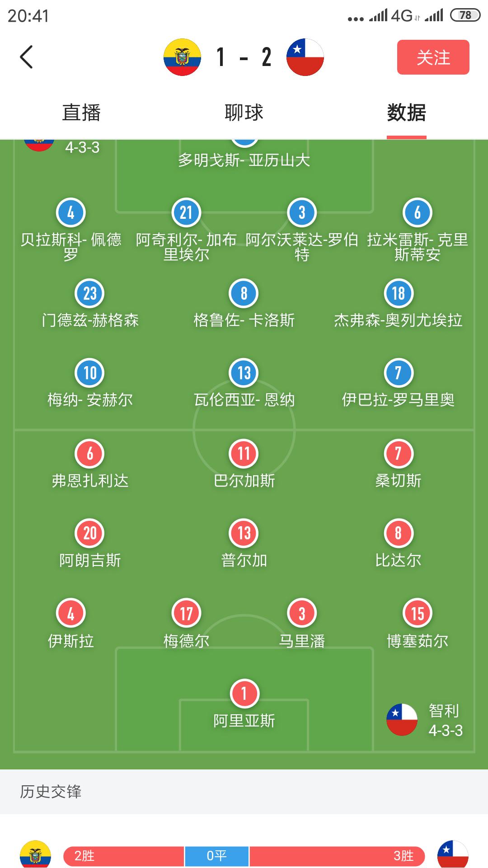Tap the back arrow icon
Viewport: 488px width, 868px height.
[x=27, y=57]
